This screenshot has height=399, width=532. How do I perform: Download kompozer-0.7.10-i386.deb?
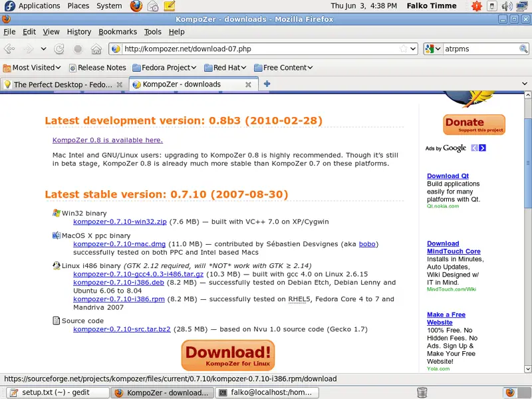[119, 283]
